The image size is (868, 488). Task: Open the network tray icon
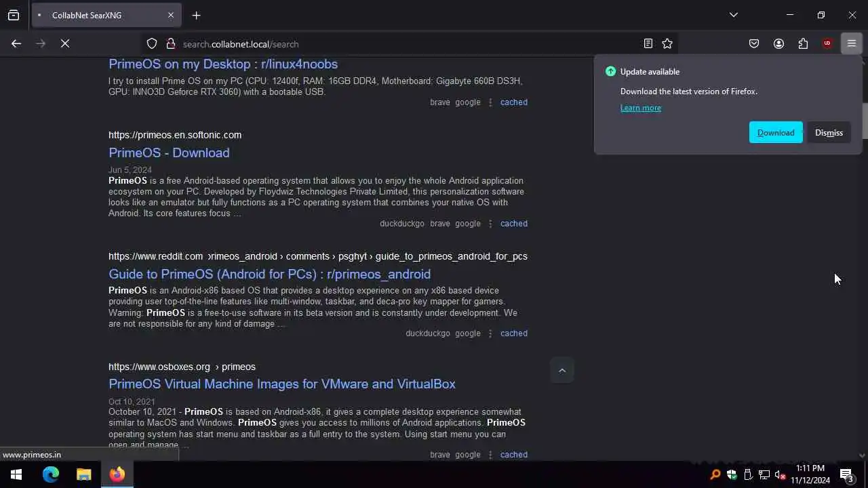click(764, 474)
